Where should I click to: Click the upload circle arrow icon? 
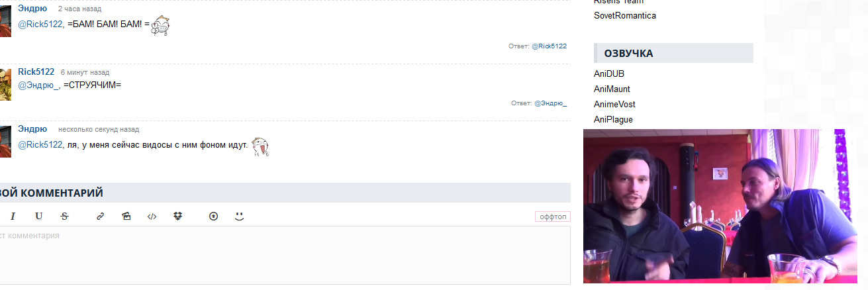point(213,216)
